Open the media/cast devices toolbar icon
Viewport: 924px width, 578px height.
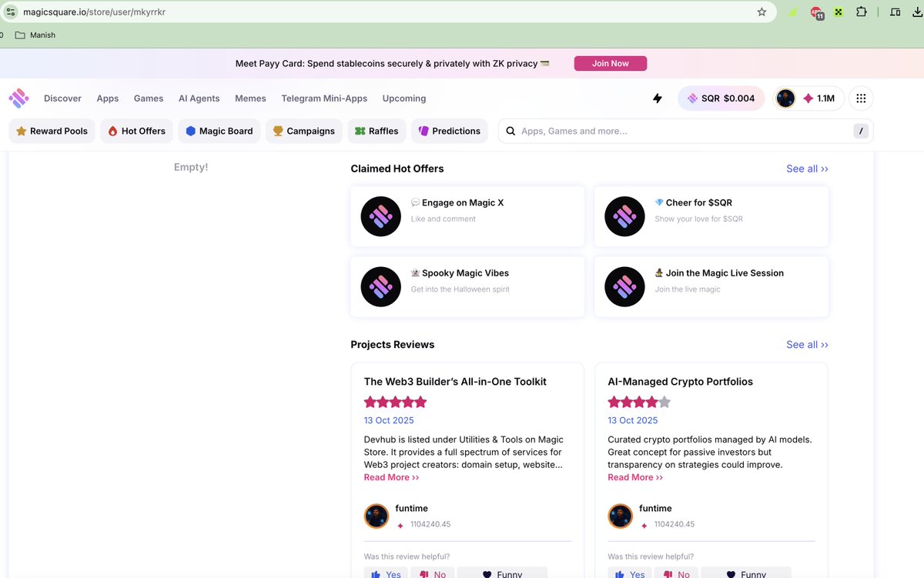[x=895, y=12]
